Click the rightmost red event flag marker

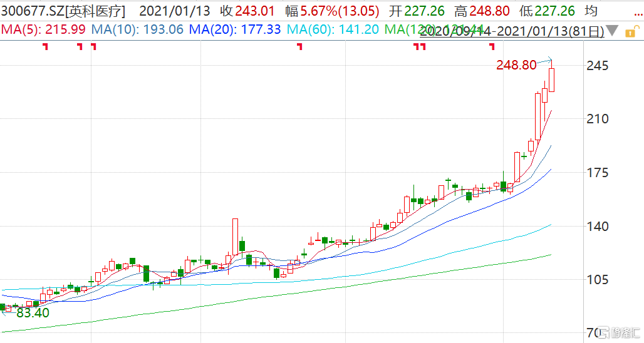tap(492, 47)
